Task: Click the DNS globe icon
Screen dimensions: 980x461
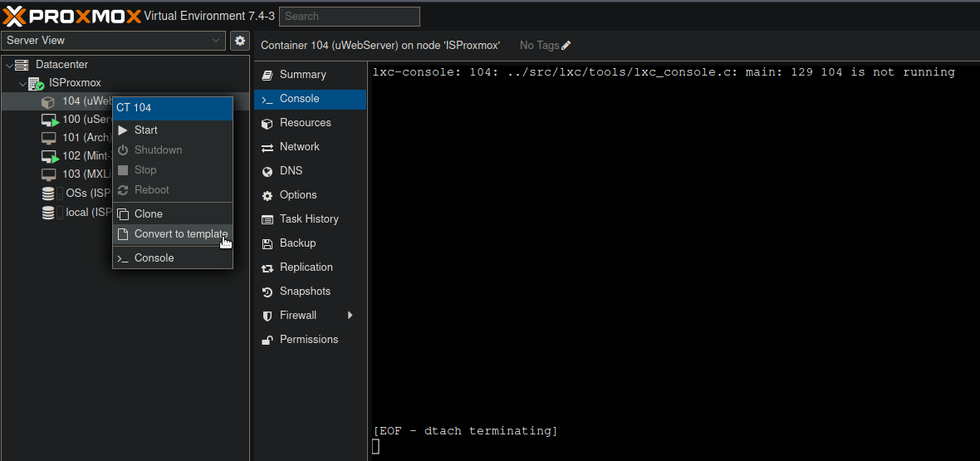Action: tap(267, 171)
